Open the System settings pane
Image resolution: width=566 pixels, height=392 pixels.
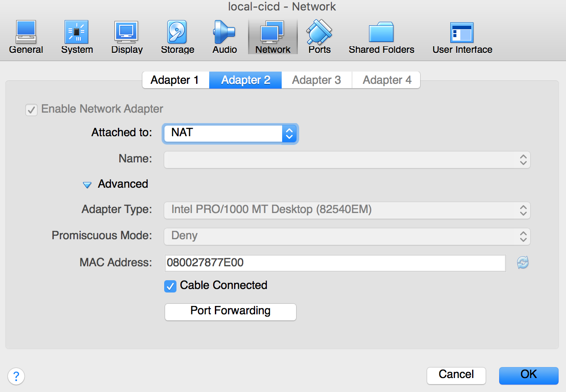coord(77,37)
